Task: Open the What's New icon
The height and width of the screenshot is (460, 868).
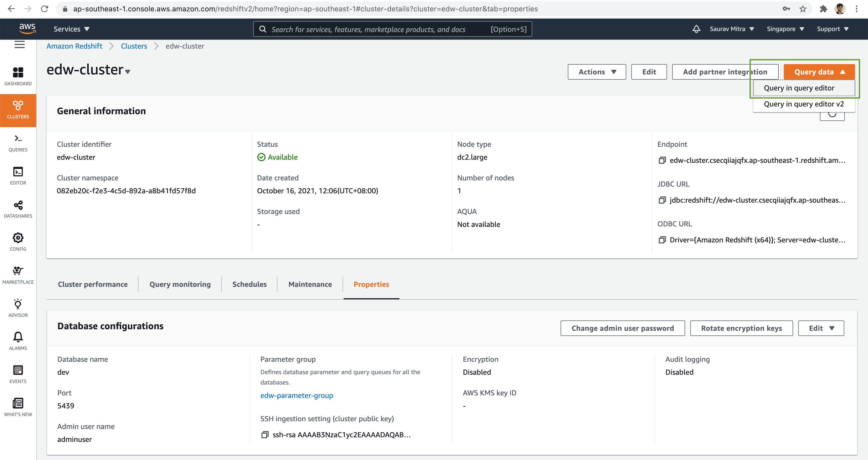Action: pyautogui.click(x=18, y=407)
